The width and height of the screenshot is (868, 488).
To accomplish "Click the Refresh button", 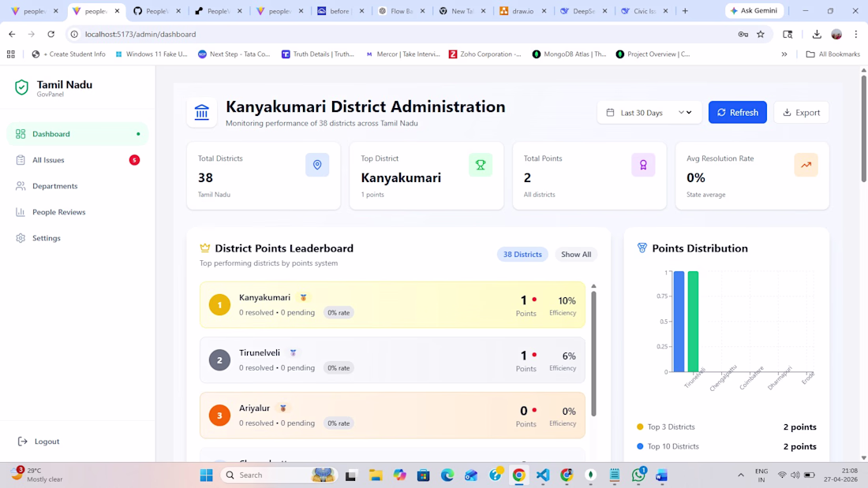I will pos(737,112).
